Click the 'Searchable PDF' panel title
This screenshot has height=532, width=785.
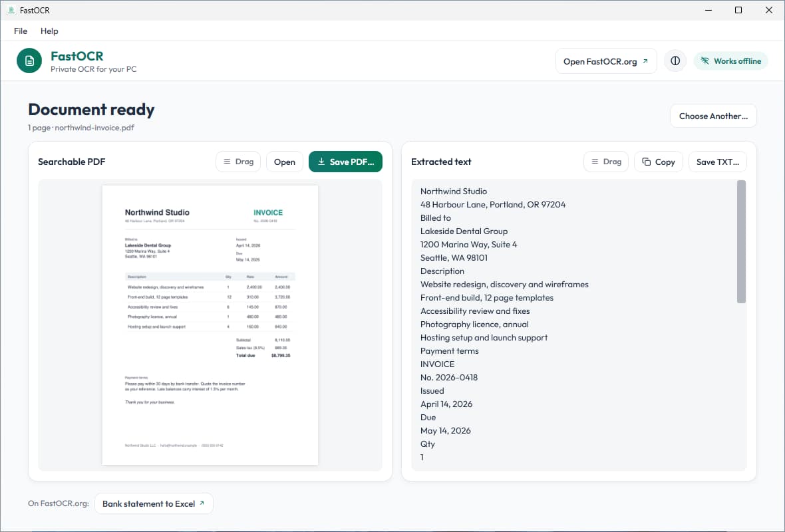[72, 162]
